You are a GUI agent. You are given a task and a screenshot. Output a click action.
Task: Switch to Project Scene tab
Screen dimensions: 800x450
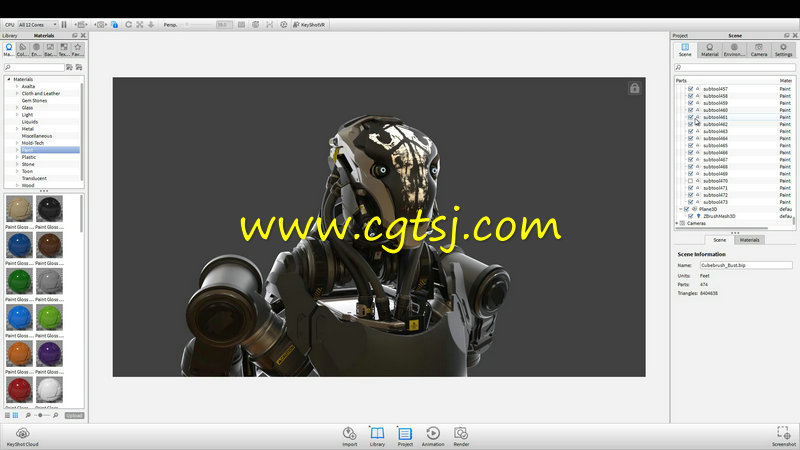685,49
